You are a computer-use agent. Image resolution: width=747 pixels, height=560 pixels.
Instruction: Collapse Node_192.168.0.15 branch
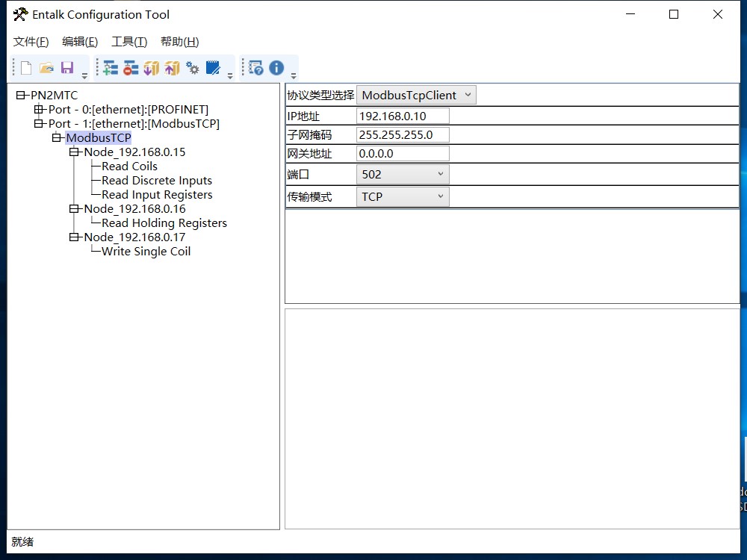click(x=74, y=152)
